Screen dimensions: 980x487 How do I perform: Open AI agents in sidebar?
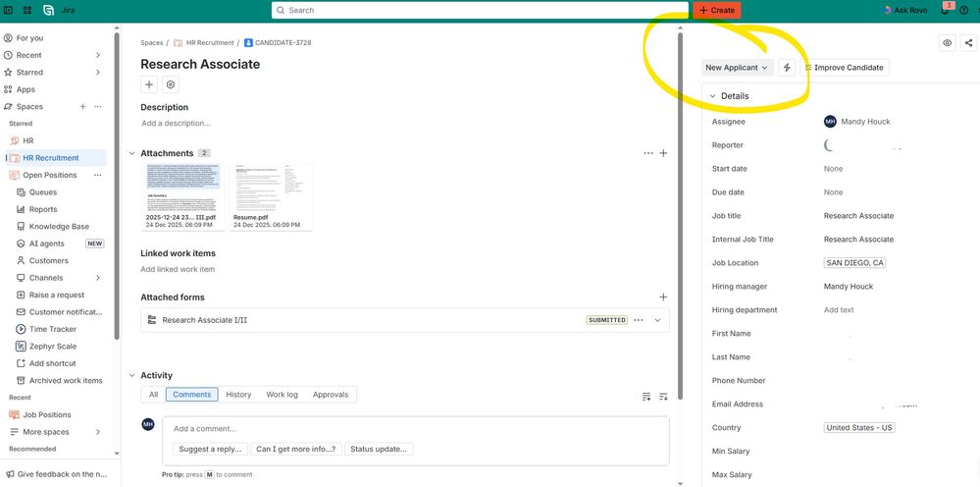pos(47,243)
